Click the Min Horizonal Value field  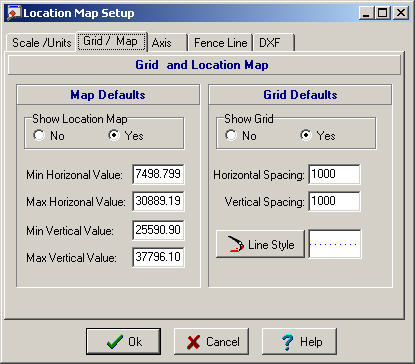tap(158, 174)
